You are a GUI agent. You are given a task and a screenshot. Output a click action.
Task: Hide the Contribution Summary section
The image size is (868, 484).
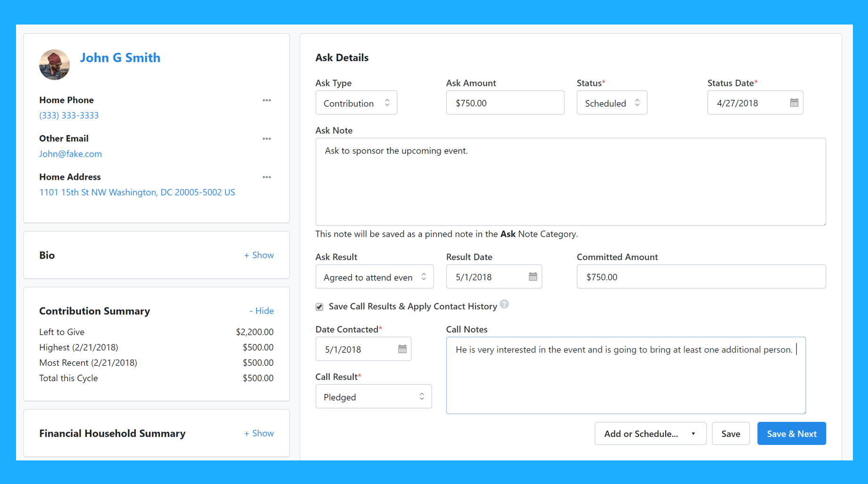pyautogui.click(x=261, y=311)
